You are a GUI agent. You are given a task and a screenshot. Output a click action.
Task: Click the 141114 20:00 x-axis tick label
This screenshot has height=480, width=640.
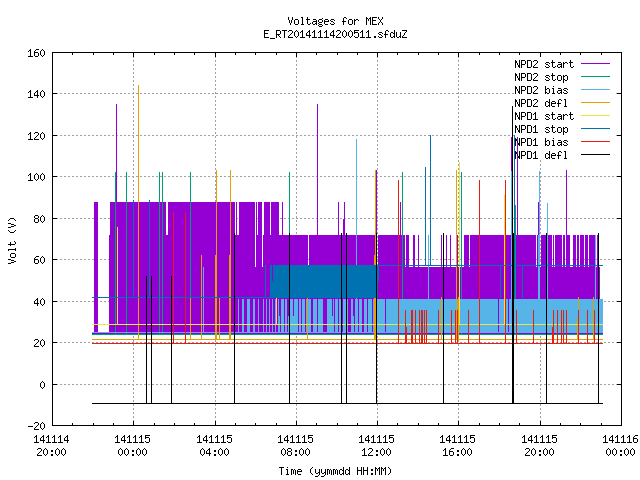pos(51,446)
